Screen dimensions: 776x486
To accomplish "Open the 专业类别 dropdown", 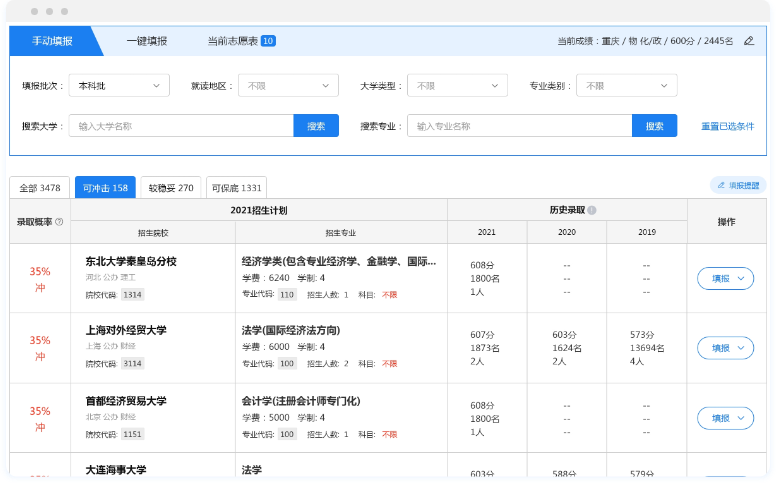I will tap(627, 86).
